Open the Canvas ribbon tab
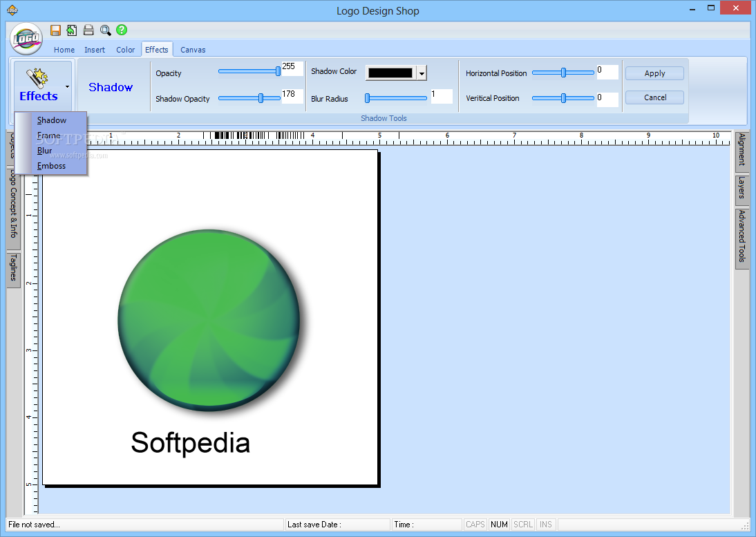This screenshot has width=756, height=537. tap(193, 50)
